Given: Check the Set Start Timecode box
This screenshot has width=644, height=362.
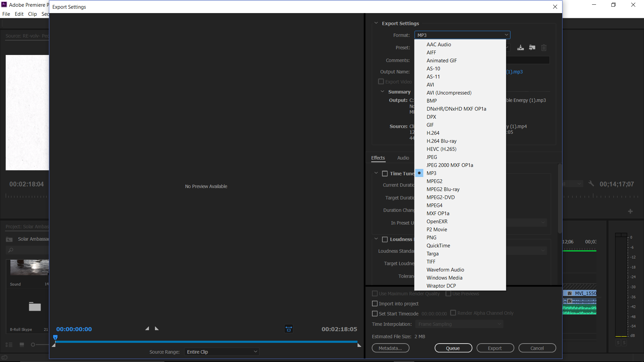Looking at the screenshot, I should click(x=375, y=314).
